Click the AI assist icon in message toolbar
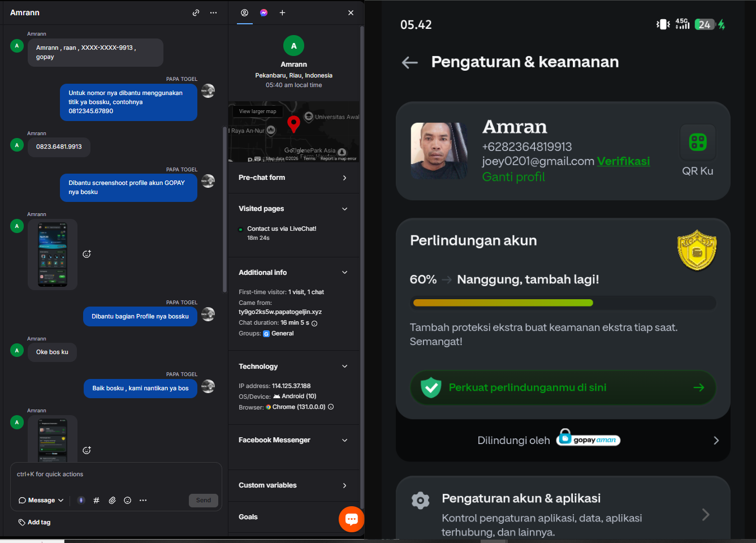Image resolution: width=756 pixels, height=543 pixels. (81, 500)
